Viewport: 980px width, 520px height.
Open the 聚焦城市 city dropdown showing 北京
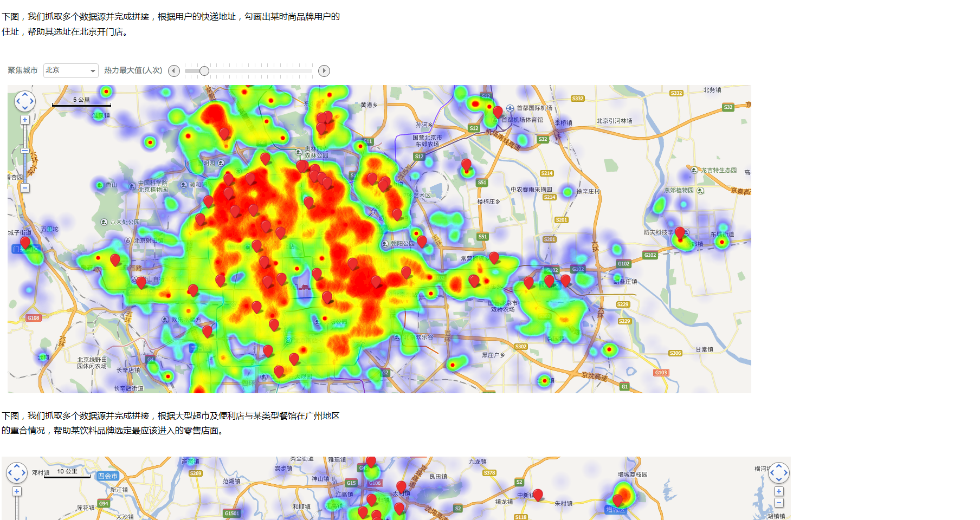70,70
